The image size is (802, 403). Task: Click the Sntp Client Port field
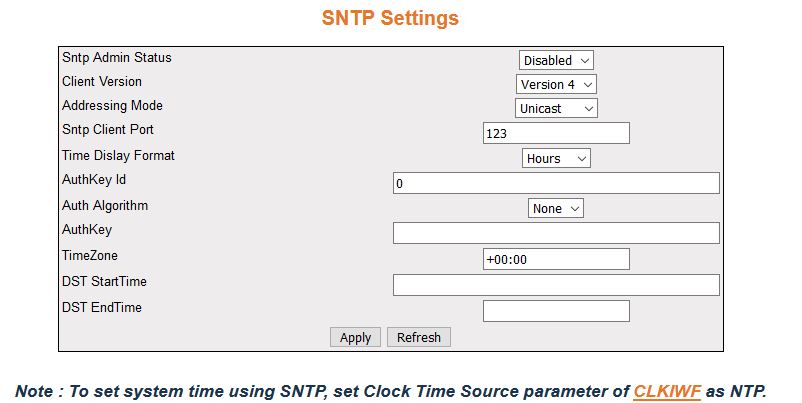556,133
